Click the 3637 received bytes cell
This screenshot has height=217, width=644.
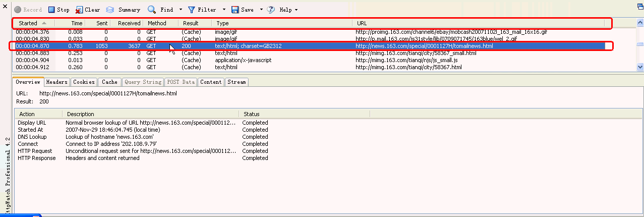(134, 46)
